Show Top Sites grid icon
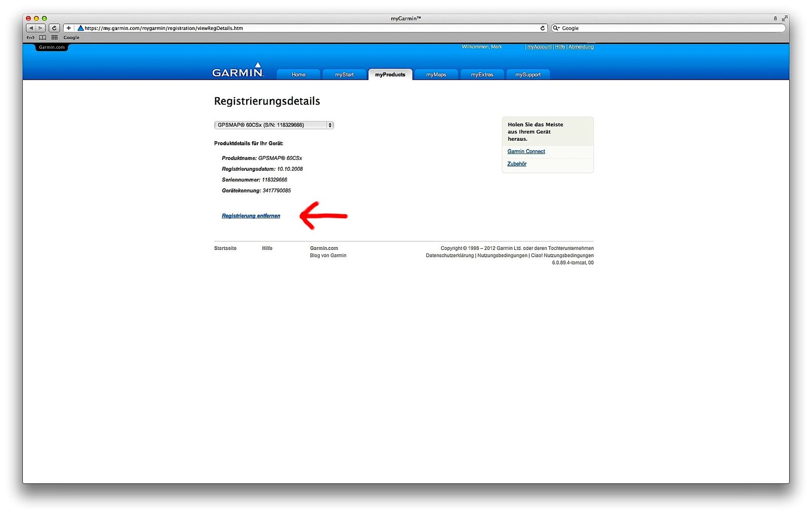The height and width of the screenshot is (515, 812). [54, 38]
